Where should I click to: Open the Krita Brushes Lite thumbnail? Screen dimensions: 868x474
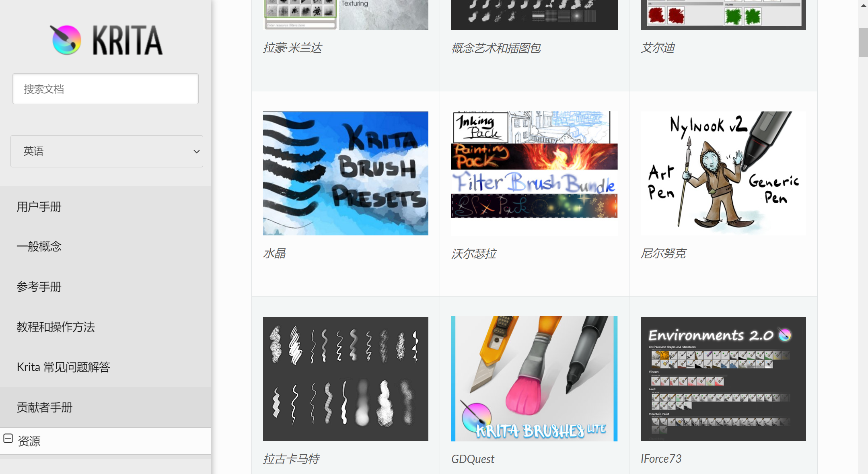point(534,379)
